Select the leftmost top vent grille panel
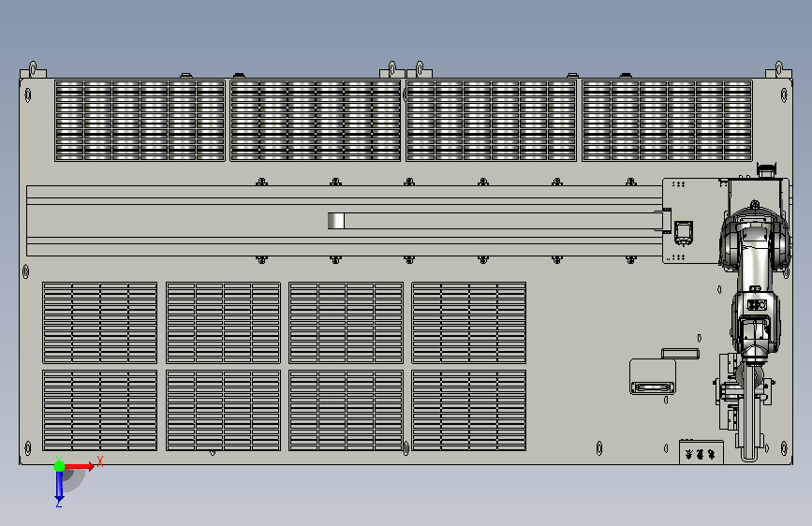The width and height of the screenshot is (812, 526). pos(140,121)
